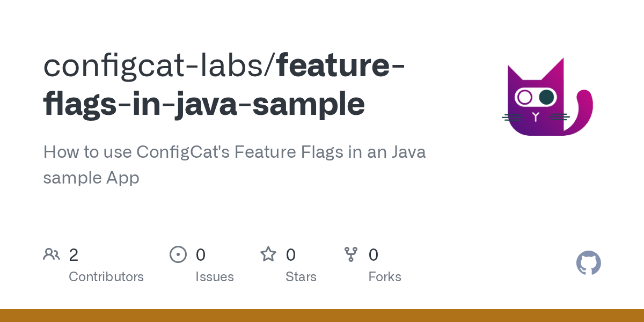This screenshot has width=644, height=322.
Task: Click the Forks branch icon
Action: click(351, 254)
